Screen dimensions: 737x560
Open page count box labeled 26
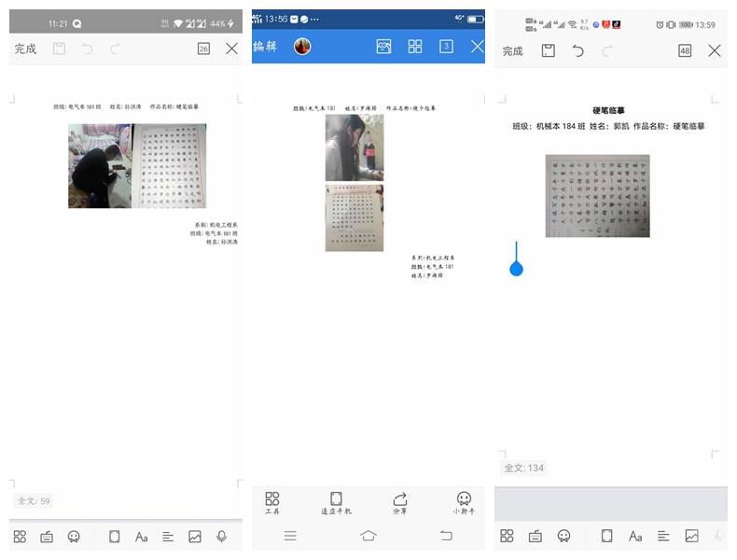(203, 49)
